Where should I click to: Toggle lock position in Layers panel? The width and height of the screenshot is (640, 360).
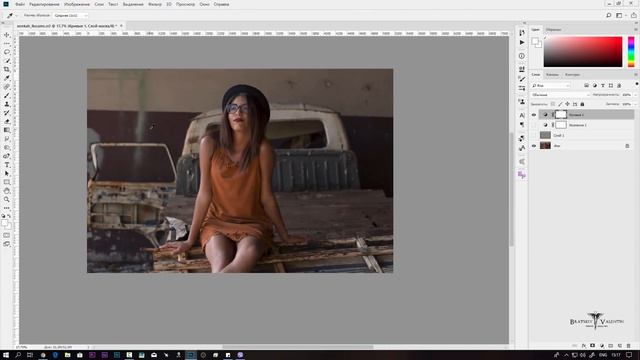coord(567,104)
